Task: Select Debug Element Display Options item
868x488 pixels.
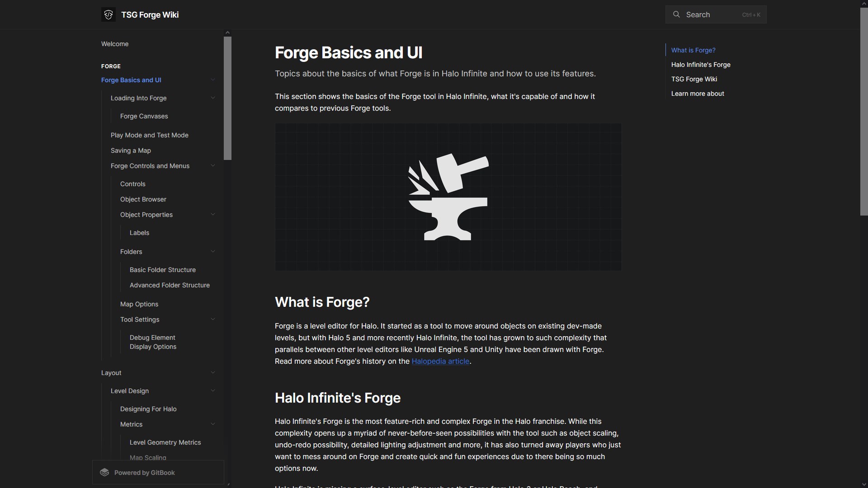Action: (x=153, y=342)
